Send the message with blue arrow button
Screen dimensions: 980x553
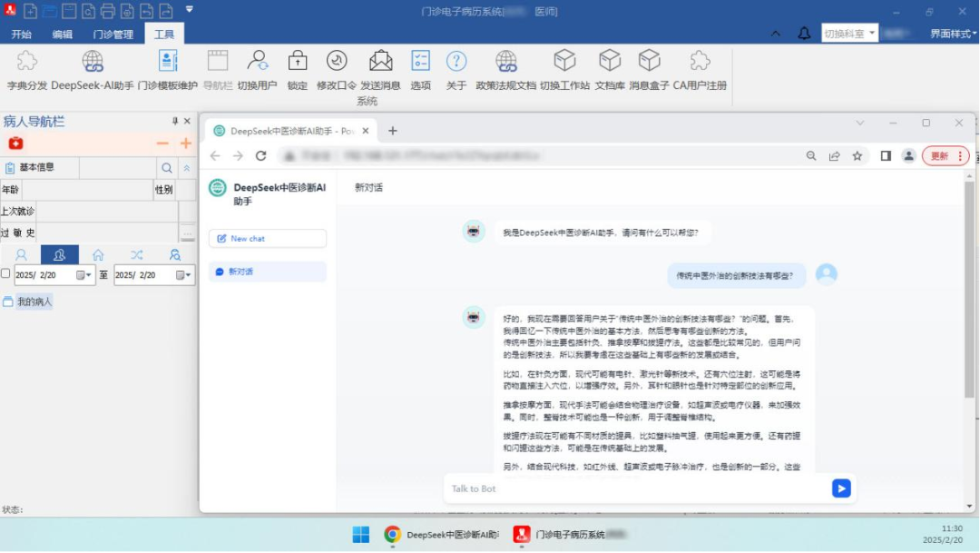pos(841,488)
